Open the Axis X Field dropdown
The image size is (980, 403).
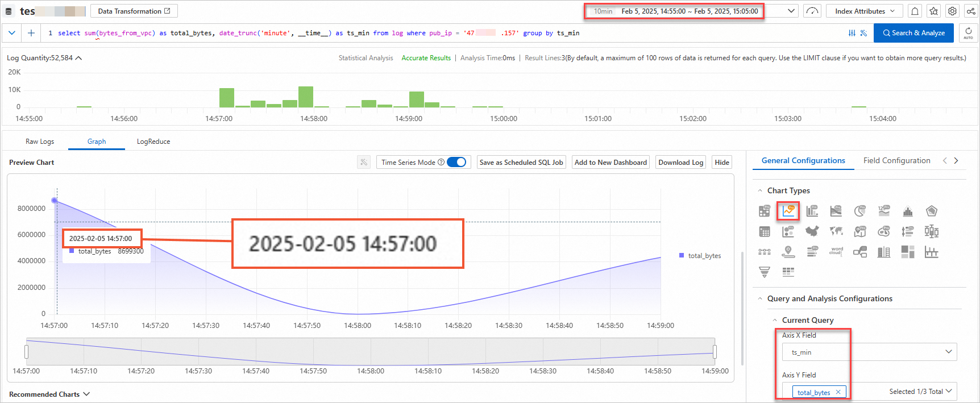pos(870,352)
